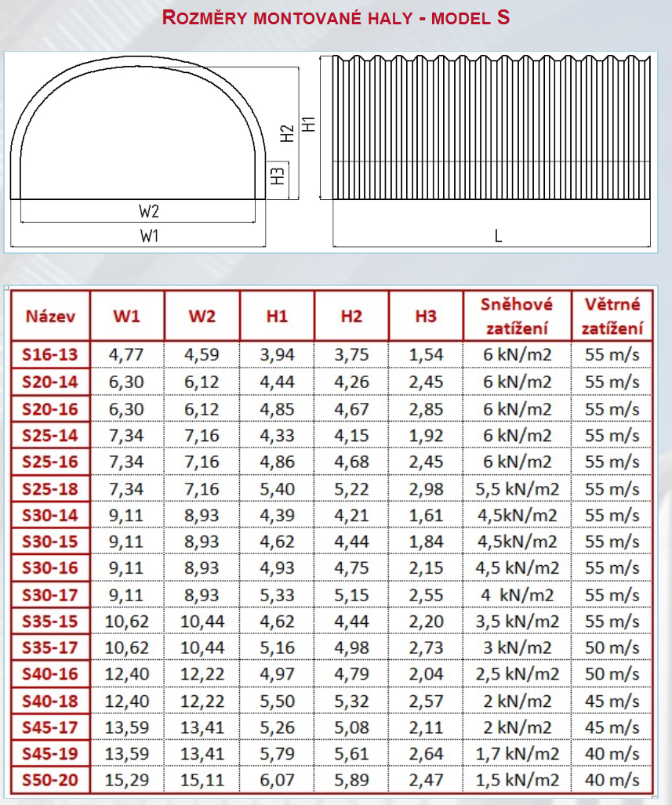Click the wind load "40 m/s" in row S45-19
This screenshot has height=805, width=672.
click(612, 754)
